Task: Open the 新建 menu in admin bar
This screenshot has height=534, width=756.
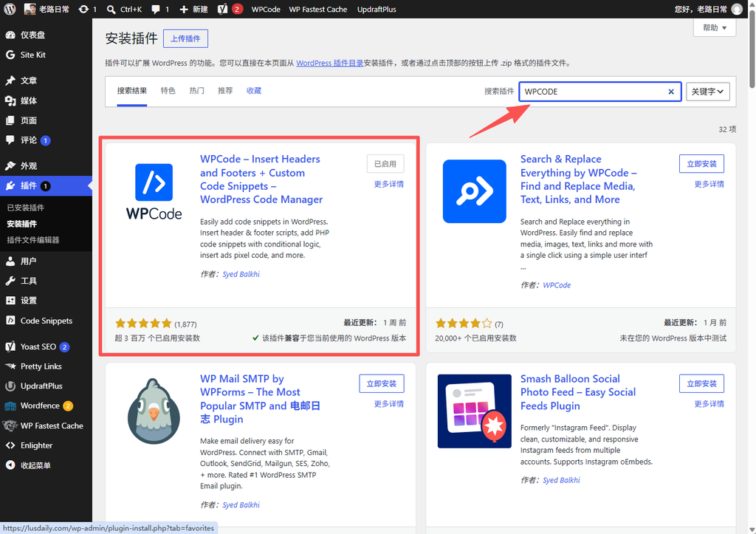Action: (193, 9)
